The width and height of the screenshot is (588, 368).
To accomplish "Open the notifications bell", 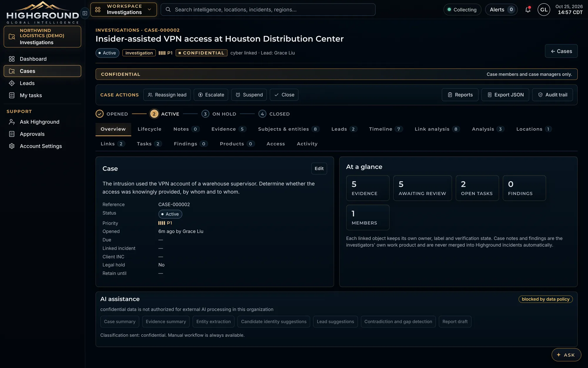I will click(x=528, y=10).
